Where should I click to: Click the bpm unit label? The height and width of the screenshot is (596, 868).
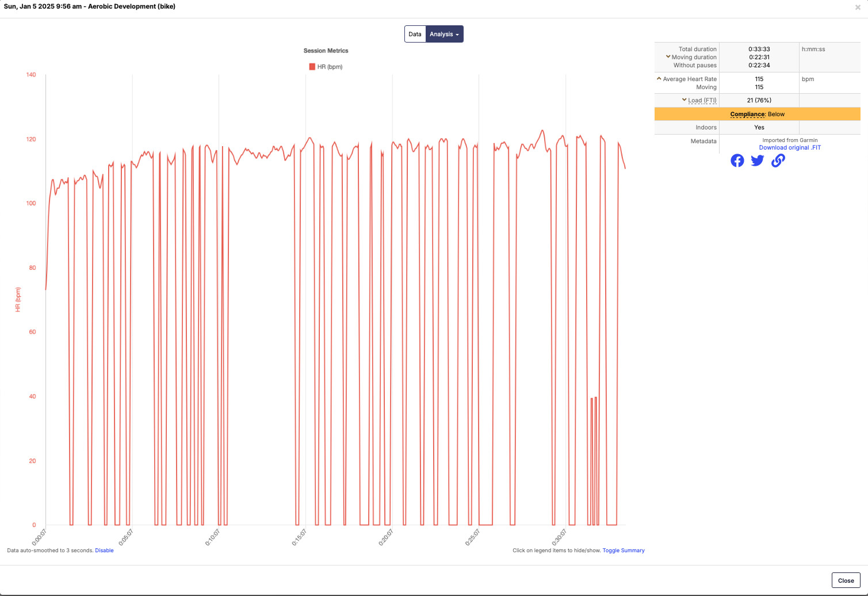808,79
